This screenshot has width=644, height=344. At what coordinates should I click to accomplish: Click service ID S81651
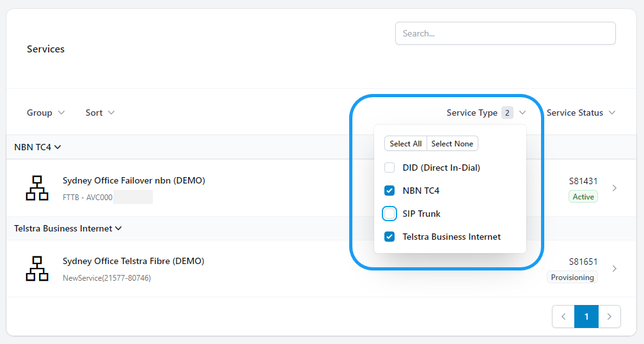[583, 262]
